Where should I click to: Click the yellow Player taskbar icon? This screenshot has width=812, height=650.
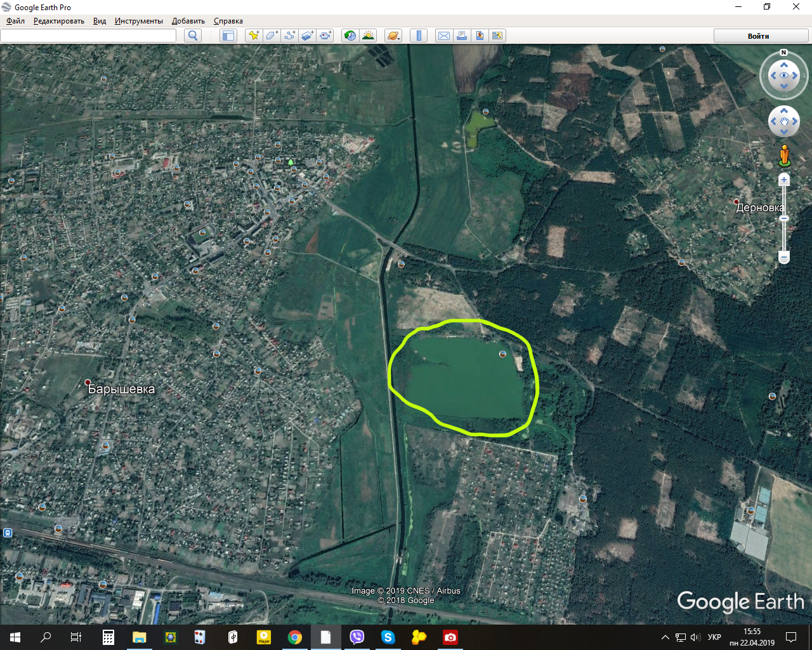(264, 637)
